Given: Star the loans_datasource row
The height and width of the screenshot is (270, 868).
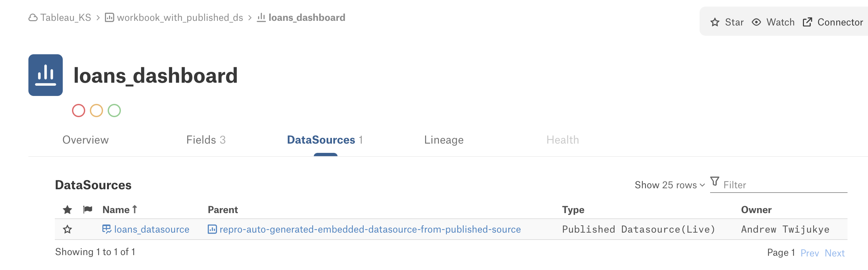Looking at the screenshot, I should click(67, 230).
